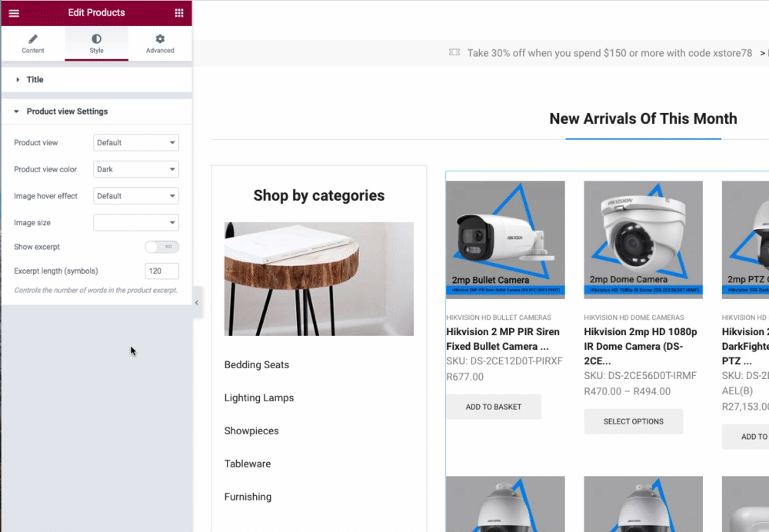Toggle the Show excerpt switch

[161, 247]
